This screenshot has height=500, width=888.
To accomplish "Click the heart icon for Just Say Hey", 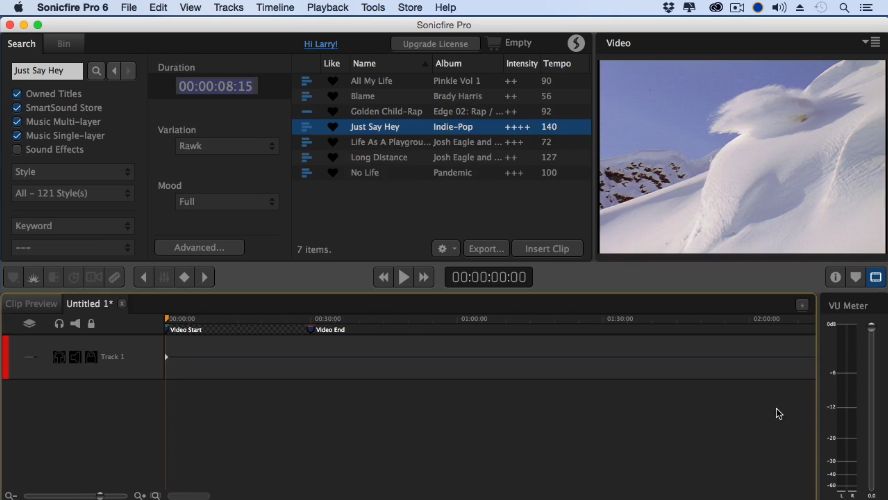I will (333, 127).
